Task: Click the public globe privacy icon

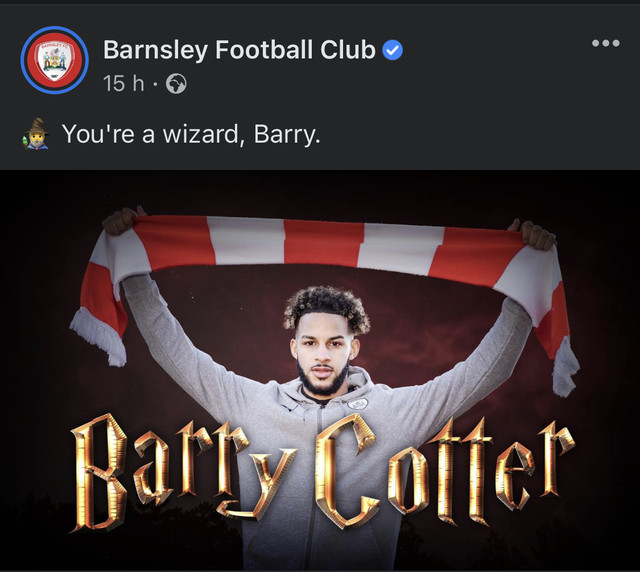Action: (x=176, y=84)
